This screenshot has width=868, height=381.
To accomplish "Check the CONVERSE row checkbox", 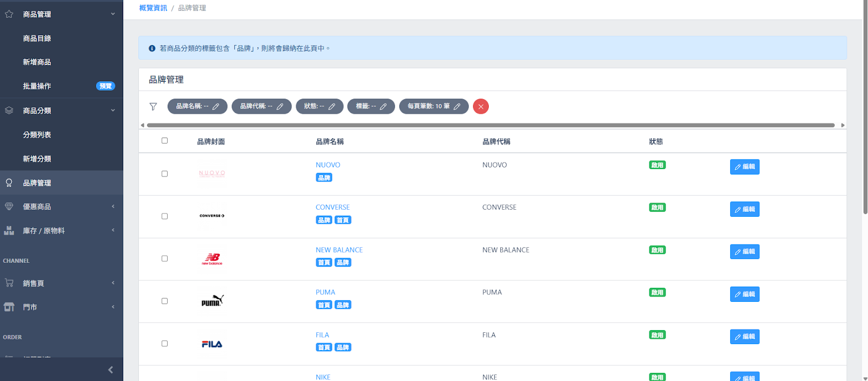I will click(164, 216).
